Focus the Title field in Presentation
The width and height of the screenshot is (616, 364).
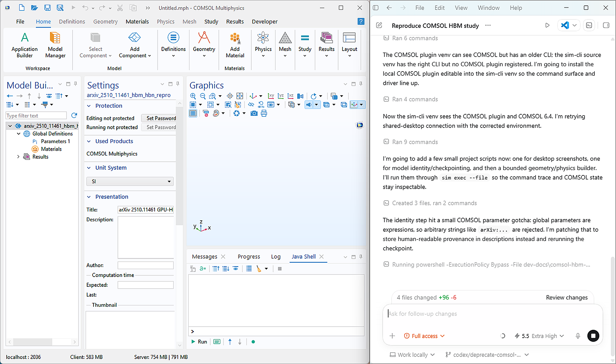[145, 210]
